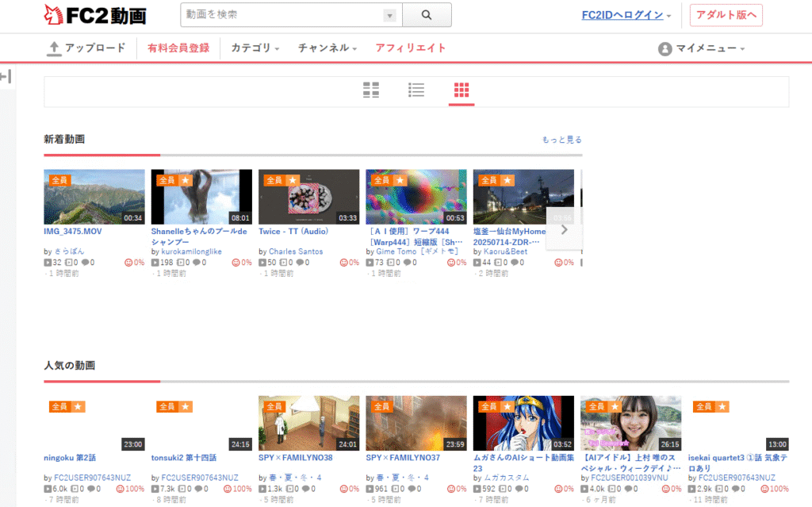Click the upload arrow icon
812x507 pixels.
click(x=54, y=48)
